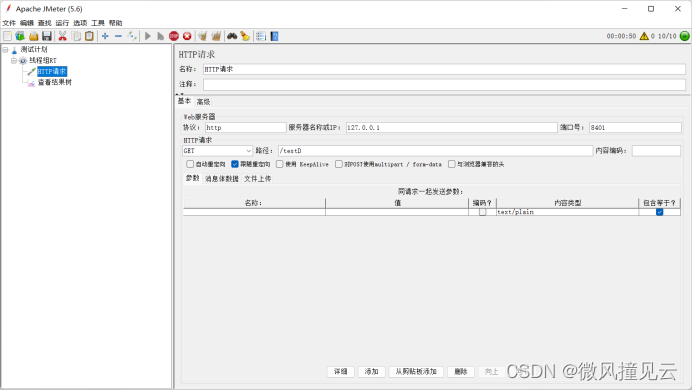Click the 协议 field containing http

pos(246,128)
